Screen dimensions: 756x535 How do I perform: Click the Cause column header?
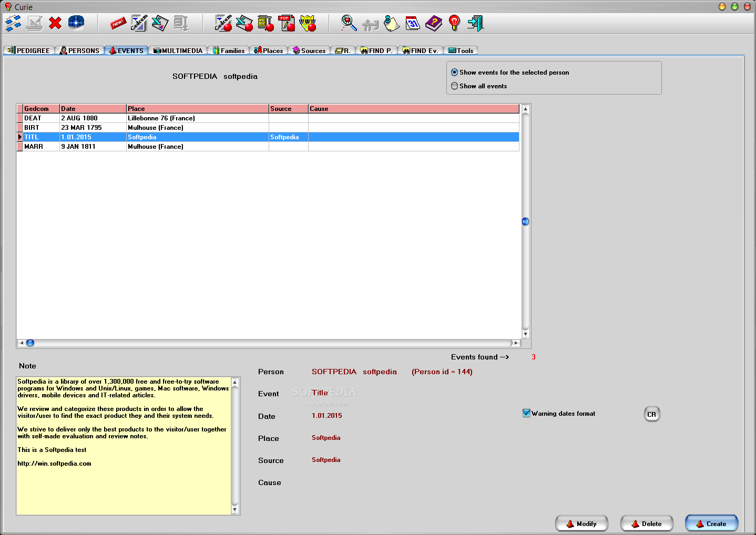(x=414, y=109)
